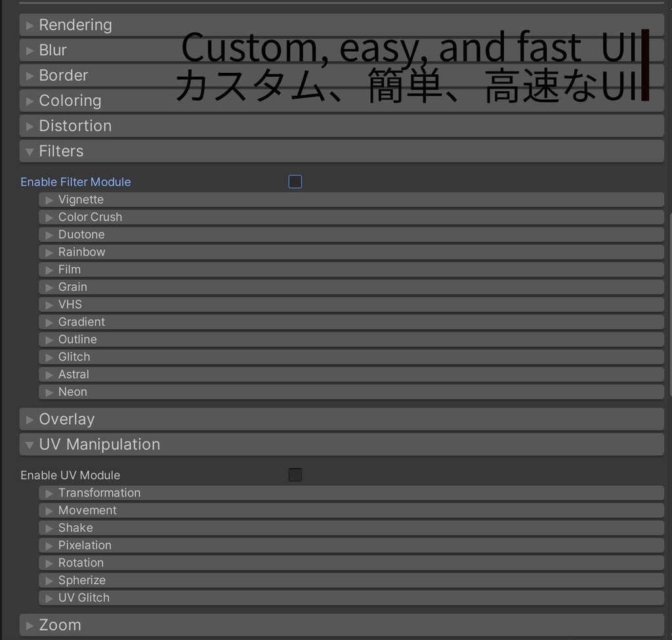Enable the Filter Module checkbox
Image resolution: width=672 pixels, height=640 pixels.
point(295,181)
